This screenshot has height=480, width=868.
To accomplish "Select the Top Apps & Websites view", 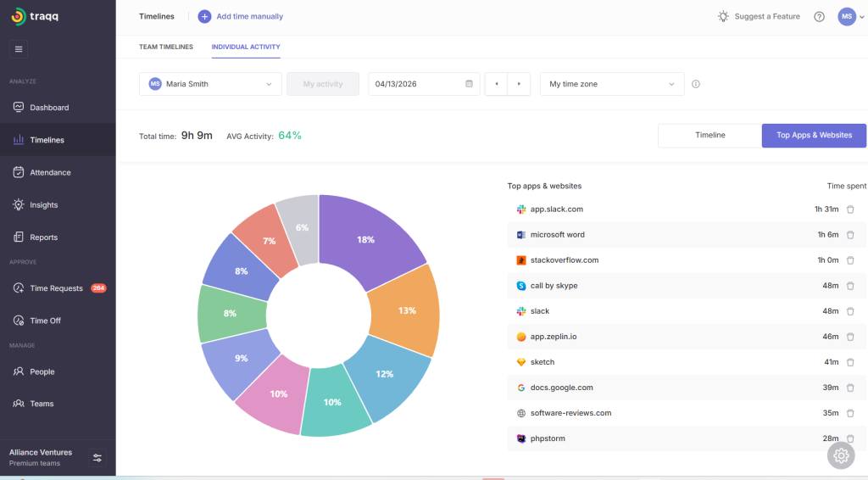I will pyautogui.click(x=814, y=135).
